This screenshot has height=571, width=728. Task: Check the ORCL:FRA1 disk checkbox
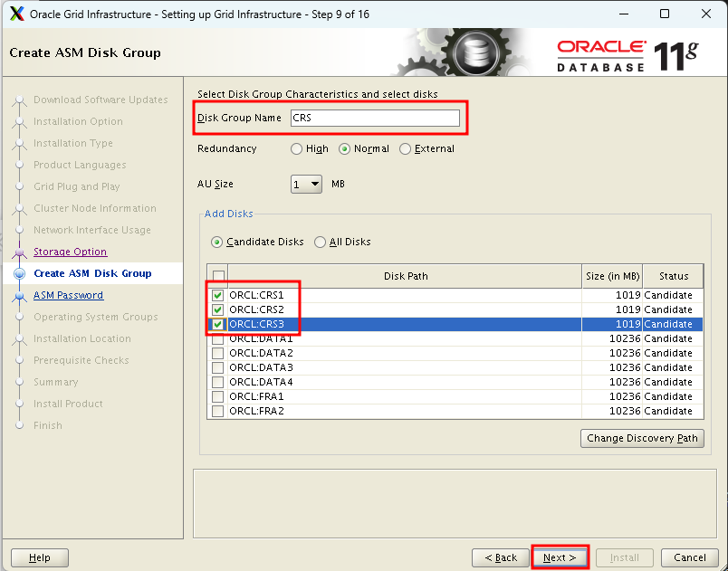217,396
